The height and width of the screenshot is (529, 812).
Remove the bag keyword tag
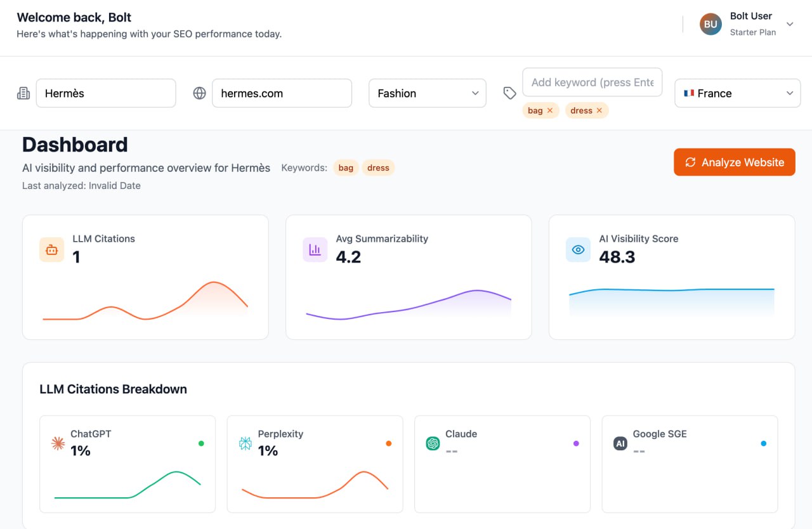[x=549, y=110]
